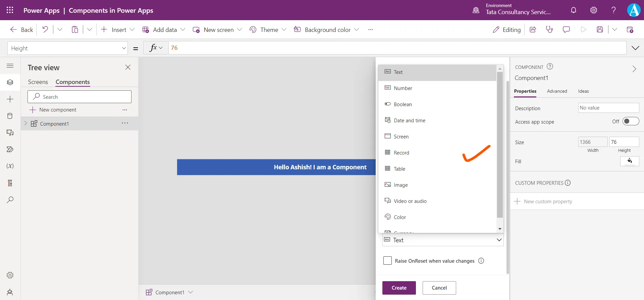The height and width of the screenshot is (300, 644).
Task: Select Record data type option
Action: [x=437, y=153]
